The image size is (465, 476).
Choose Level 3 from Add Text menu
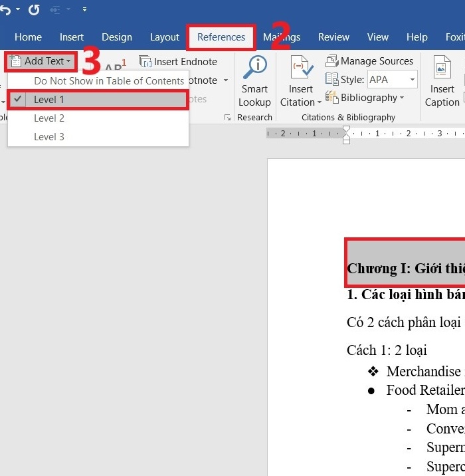click(x=98, y=136)
